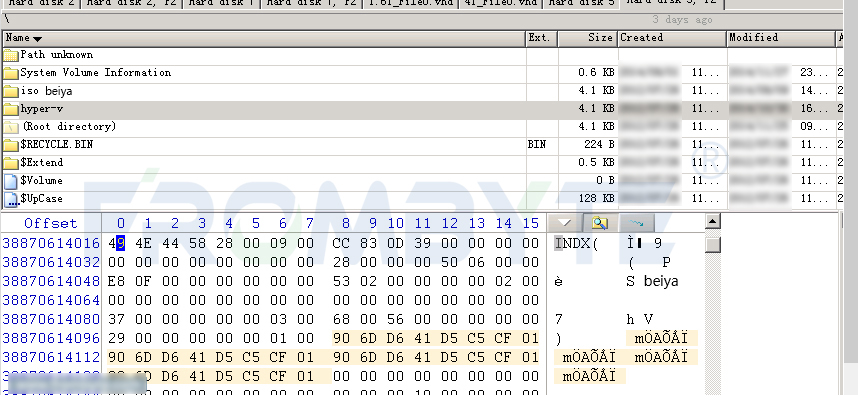The image size is (858, 395).
Task: Select the $Volume file name
Action: pyautogui.click(x=42, y=181)
